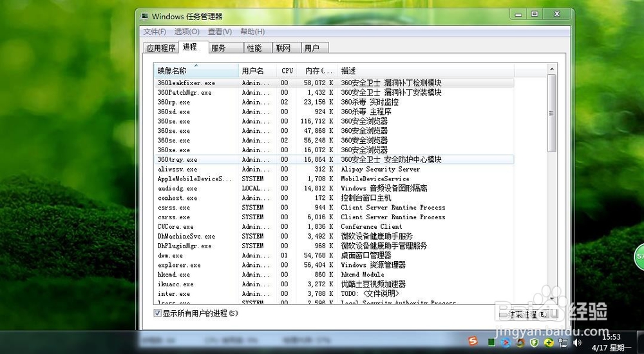The height and width of the screenshot is (354, 644).
Task: Click the 6,016 K memory value of csrss.exe
Action: [x=320, y=217]
